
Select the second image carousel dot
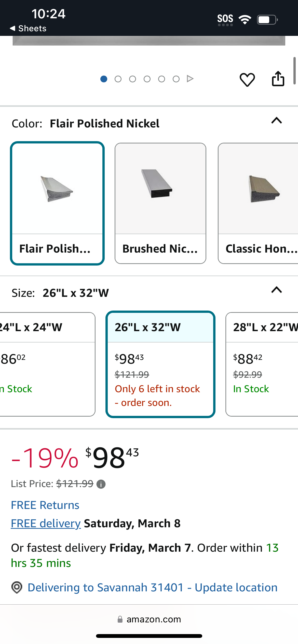[118, 79]
